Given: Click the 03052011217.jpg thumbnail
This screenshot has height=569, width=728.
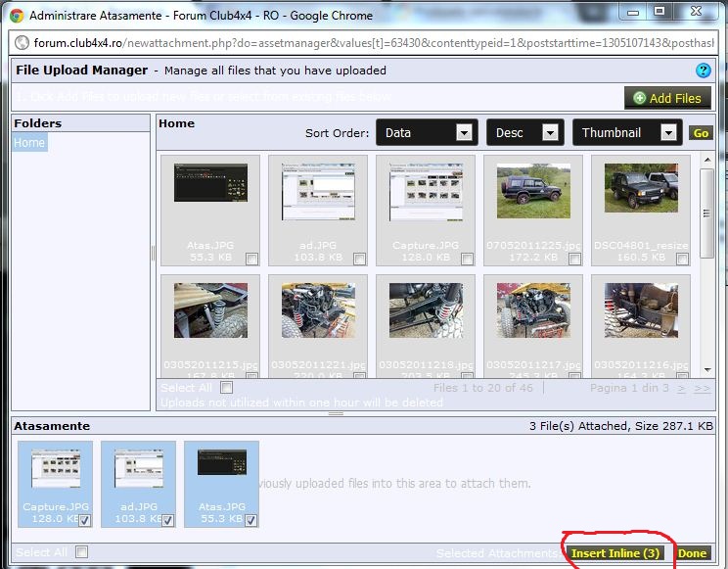Looking at the screenshot, I should 533,310.
